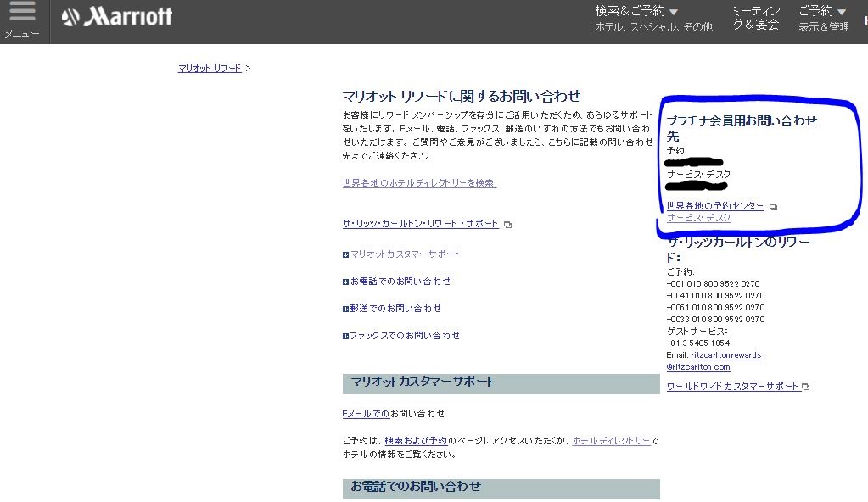Click the phone number +81 3 5405 1854

(x=698, y=343)
